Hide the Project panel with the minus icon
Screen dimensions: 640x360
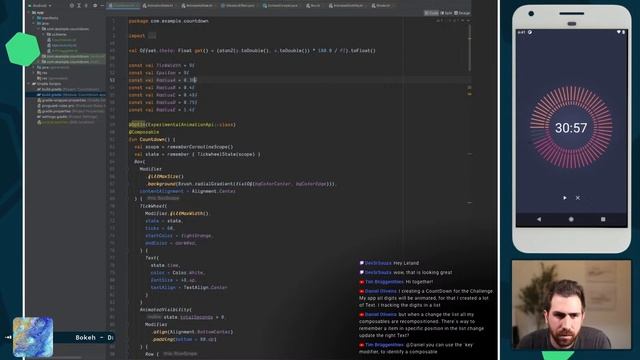coord(102,6)
